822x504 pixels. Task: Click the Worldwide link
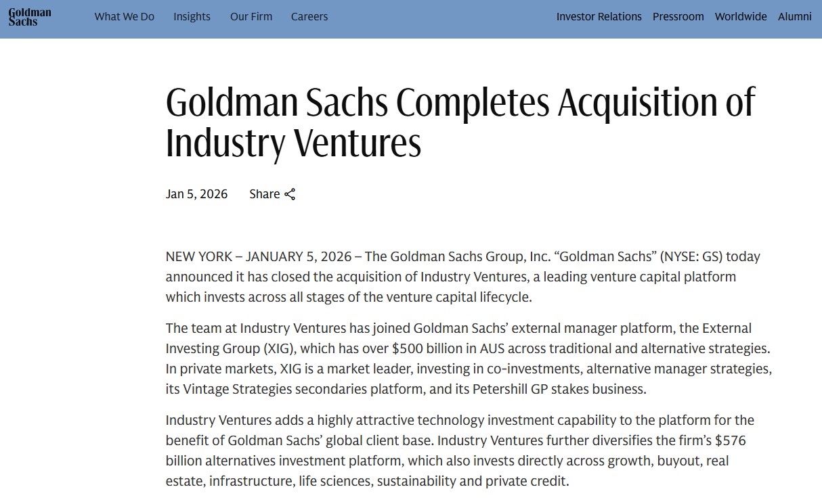point(741,17)
